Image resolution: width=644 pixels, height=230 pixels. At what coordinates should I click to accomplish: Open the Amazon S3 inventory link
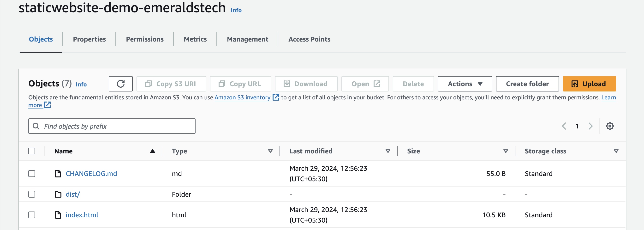pyautogui.click(x=243, y=97)
